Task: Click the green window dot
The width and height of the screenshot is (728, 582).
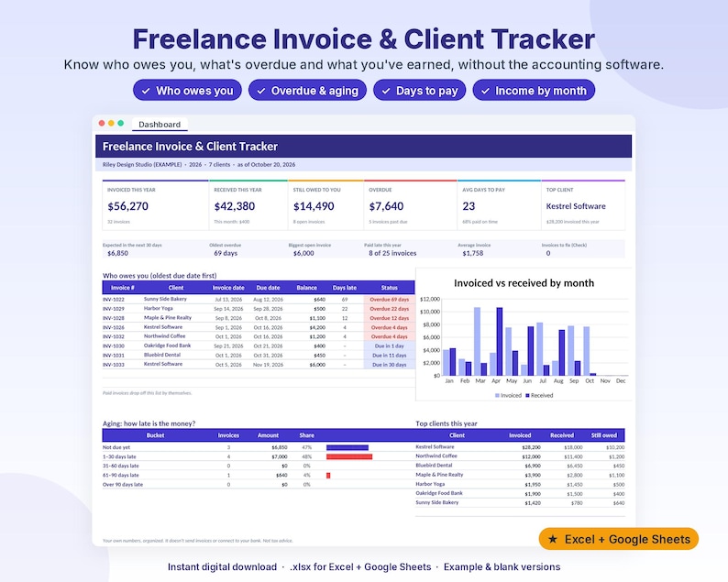Action: click(x=121, y=123)
